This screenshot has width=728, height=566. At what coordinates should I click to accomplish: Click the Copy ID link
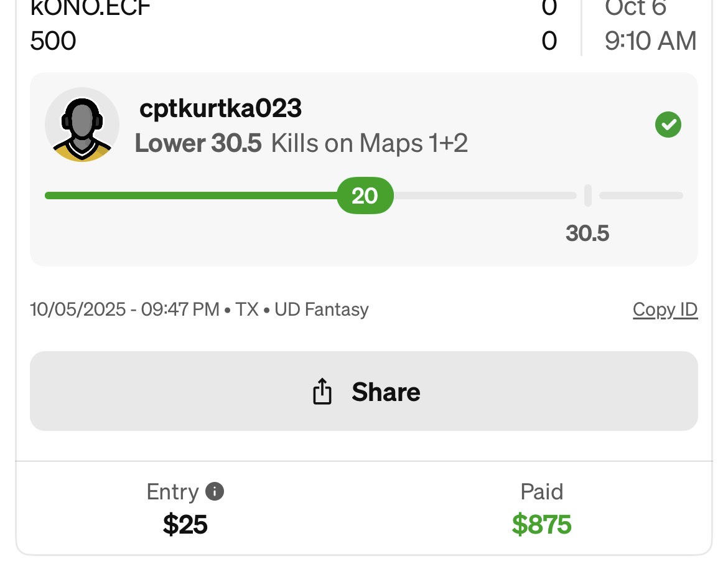(665, 309)
